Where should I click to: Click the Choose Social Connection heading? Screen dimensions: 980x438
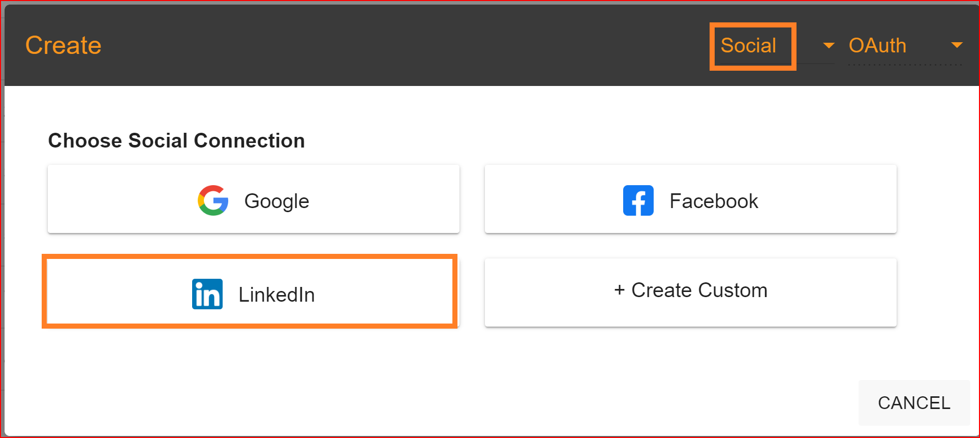coord(176,140)
